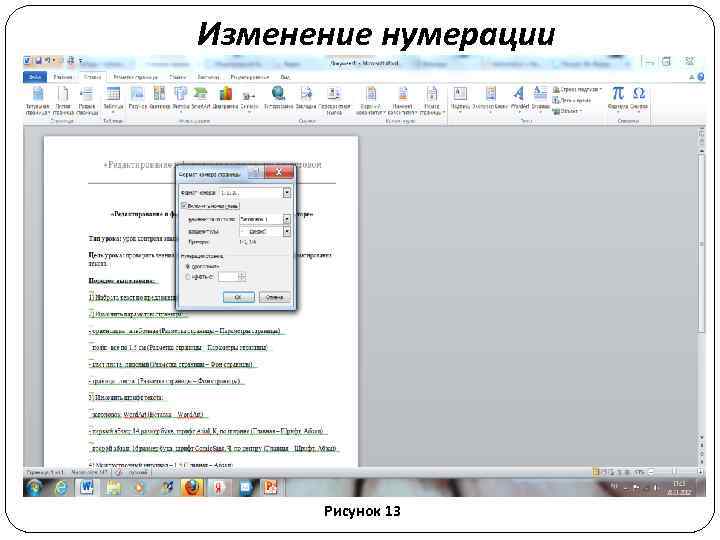Open the Windows Start menu
The height and width of the screenshot is (540, 720).
tap(34, 488)
